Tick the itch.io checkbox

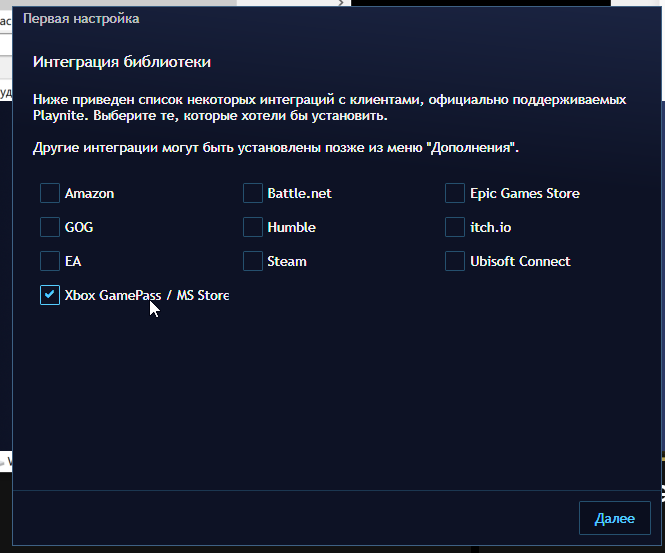pyautogui.click(x=455, y=227)
